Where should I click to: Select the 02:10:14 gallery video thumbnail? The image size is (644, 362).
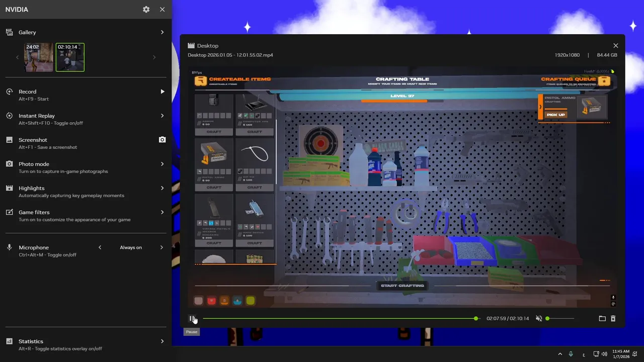70,57
